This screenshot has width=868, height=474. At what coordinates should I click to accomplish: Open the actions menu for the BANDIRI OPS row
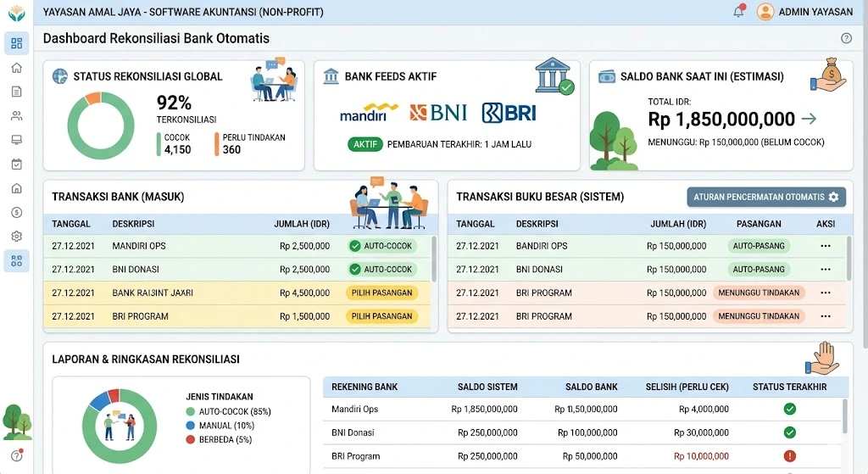coord(826,246)
